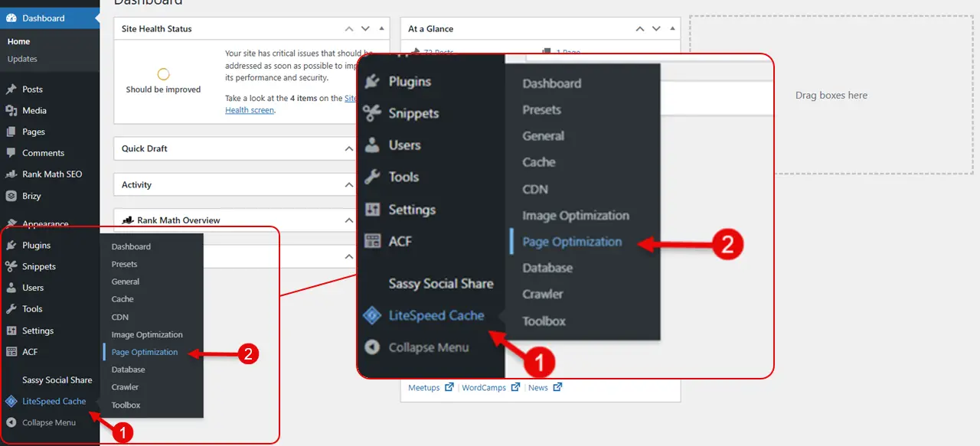The width and height of the screenshot is (980, 446).
Task: Click enlarged Toolbox entry in callout
Action: point(544,321)
